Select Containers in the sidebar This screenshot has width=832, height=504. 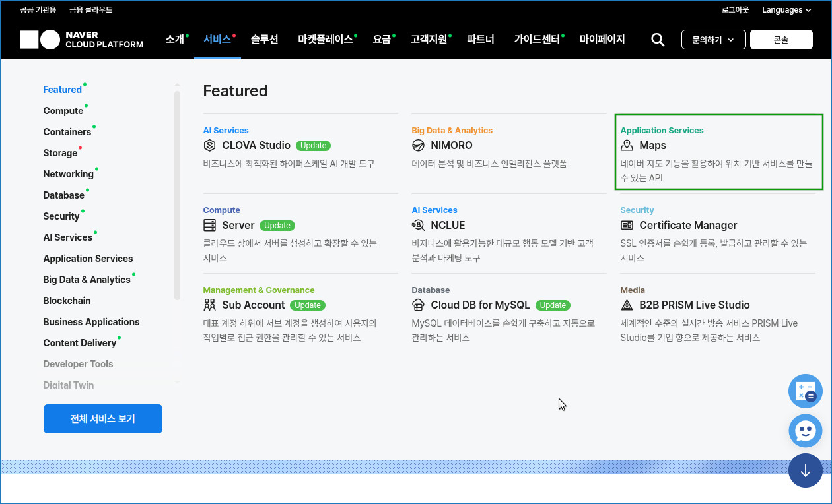pyautogui.click(x=67, y=132)
